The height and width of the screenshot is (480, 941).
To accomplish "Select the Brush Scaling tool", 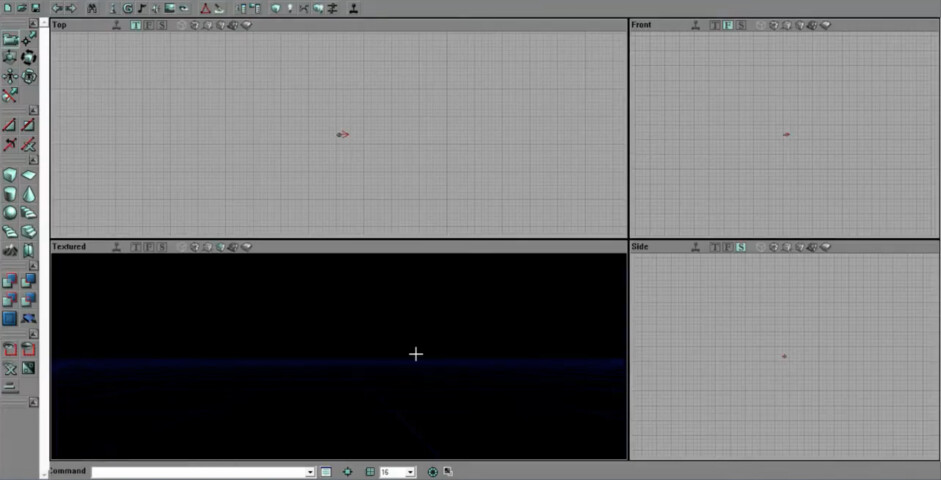I will pyautogui.click(x=10, y=58).
